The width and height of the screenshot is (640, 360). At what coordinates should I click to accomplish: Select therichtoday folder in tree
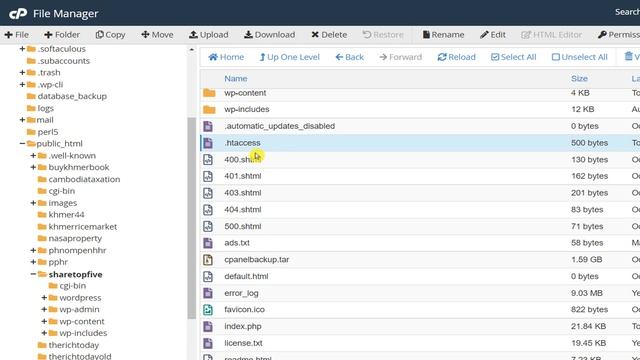coord(73,345)
